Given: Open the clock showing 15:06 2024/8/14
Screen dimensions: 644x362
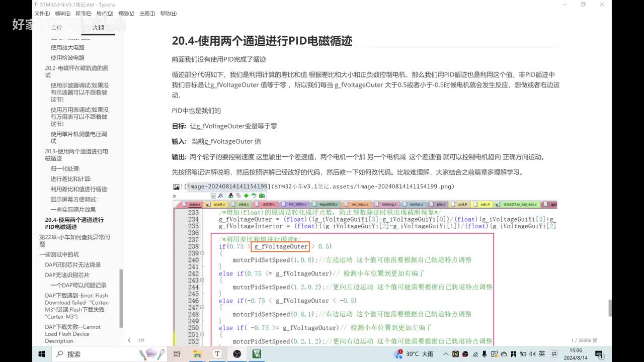Looking at the screenshot, I should [576, 354].
